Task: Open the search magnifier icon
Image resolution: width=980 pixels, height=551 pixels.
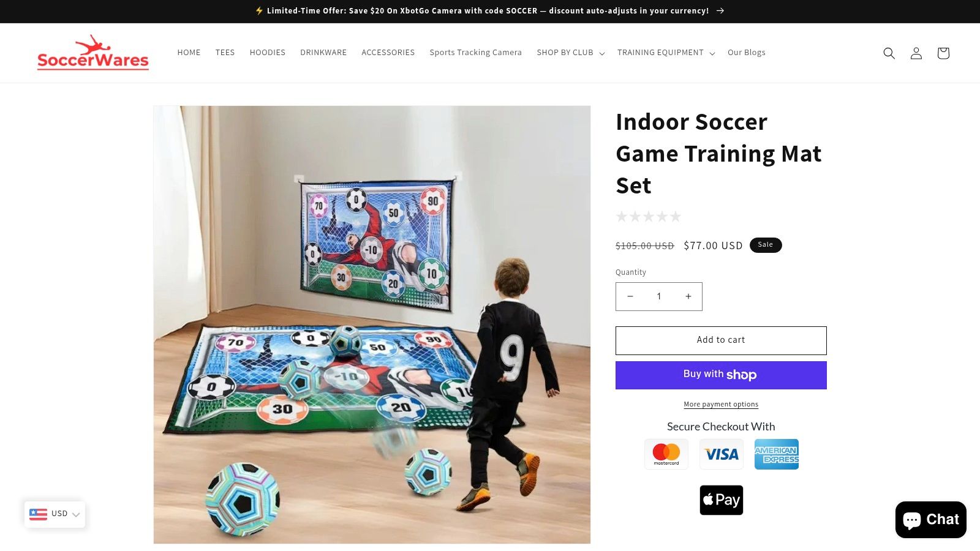Action: (x=889, y=53)
